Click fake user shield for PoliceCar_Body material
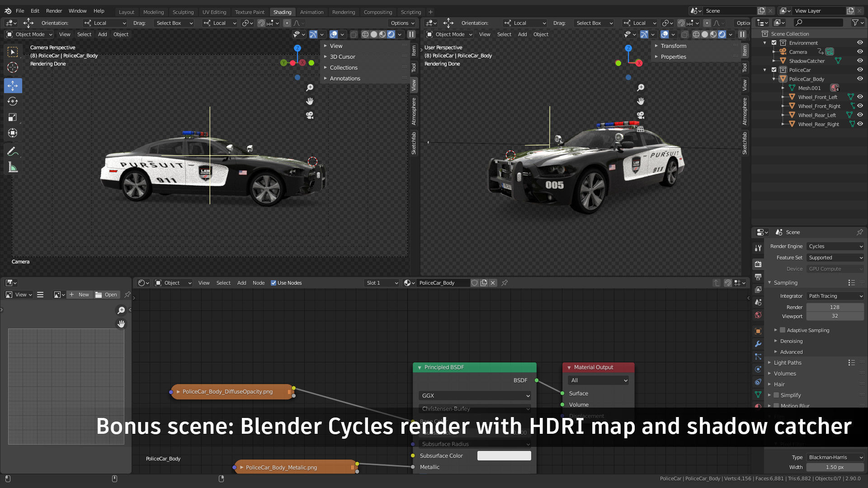The width and height of the screenshot is (868, 488). coord(474,283)
